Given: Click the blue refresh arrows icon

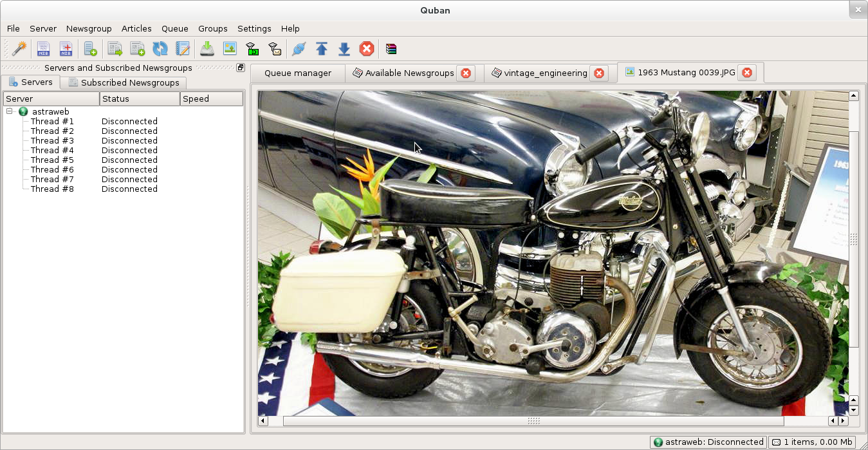Looking at the screenshot, I should click(160, 48).
